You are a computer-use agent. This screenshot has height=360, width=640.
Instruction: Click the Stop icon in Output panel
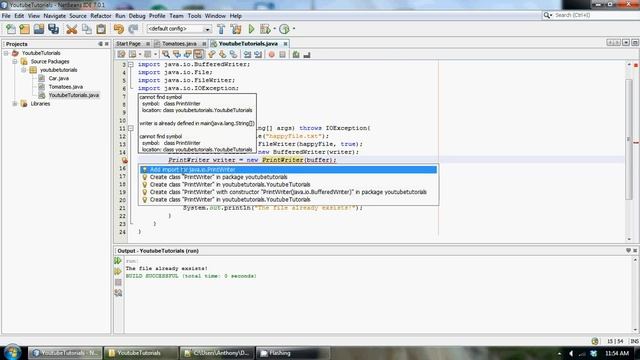(x=118, y=282)
